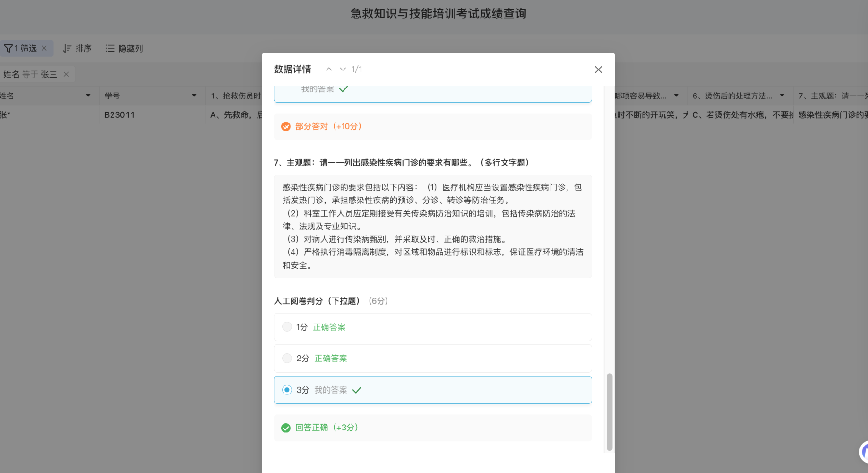
Task: Remove the 1 筛选 filter with its X
Action: pyautogui.click(x=44, y=48)
